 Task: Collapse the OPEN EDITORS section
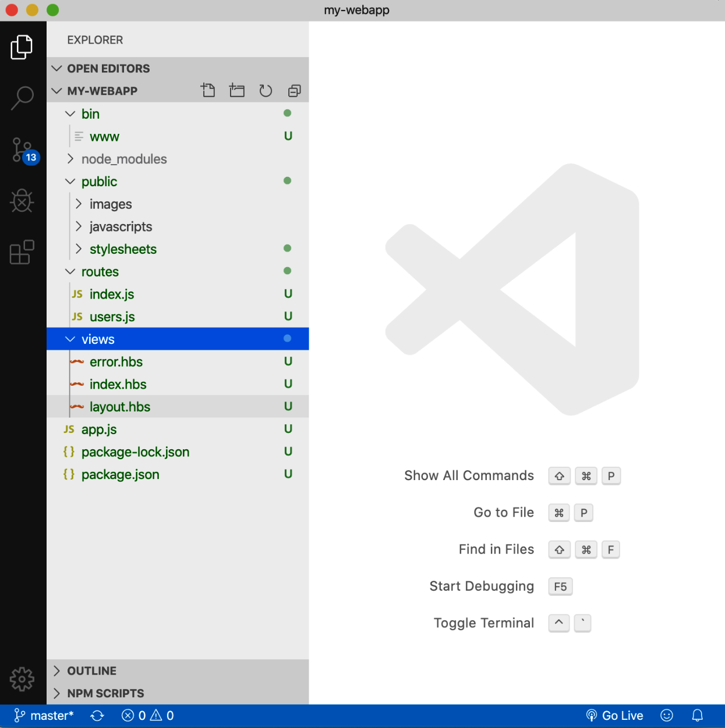[108, 69]
